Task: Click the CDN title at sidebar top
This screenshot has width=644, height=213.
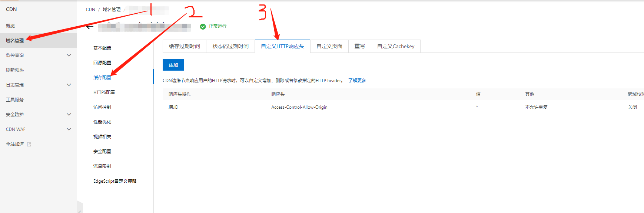Action: click(11, 9)
